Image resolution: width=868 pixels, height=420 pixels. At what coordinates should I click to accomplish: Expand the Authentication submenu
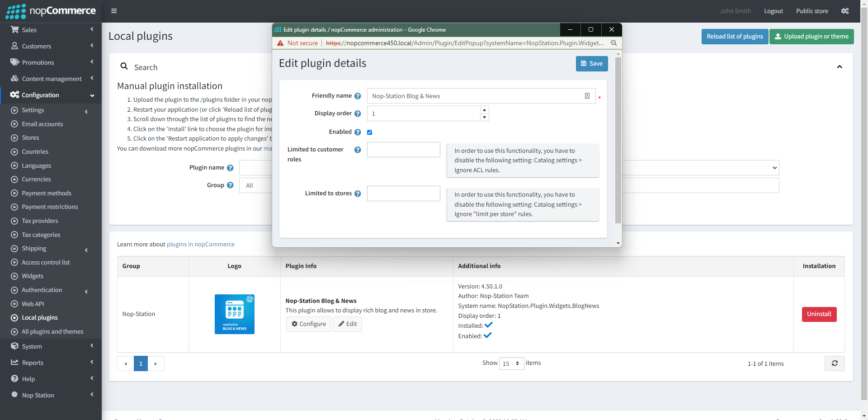pos(51,290)
